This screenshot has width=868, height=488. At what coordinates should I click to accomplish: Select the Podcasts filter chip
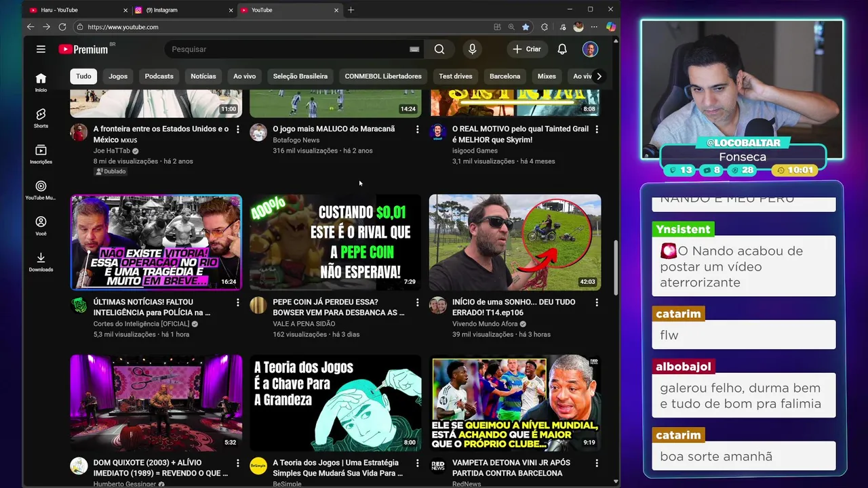pyautogui.click(x=159, y=76)
